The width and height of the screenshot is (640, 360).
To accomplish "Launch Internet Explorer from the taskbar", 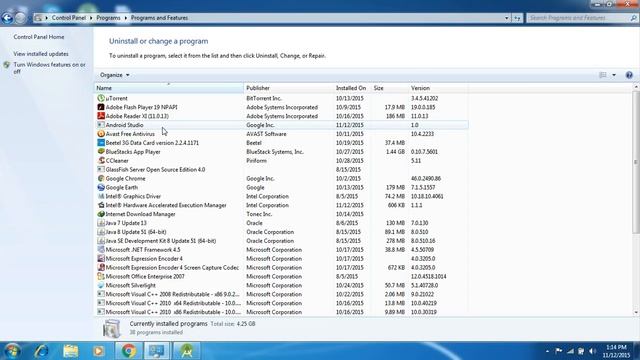I will 41,351.
